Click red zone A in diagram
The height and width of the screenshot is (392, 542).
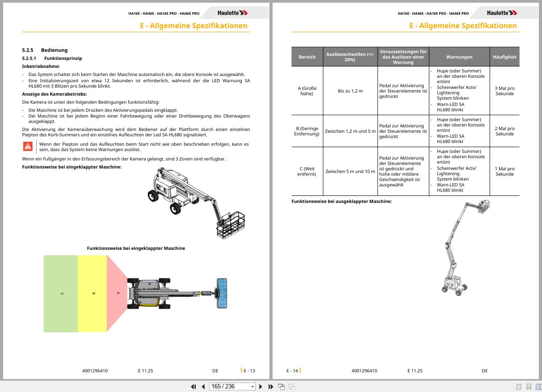pos(117,293)
